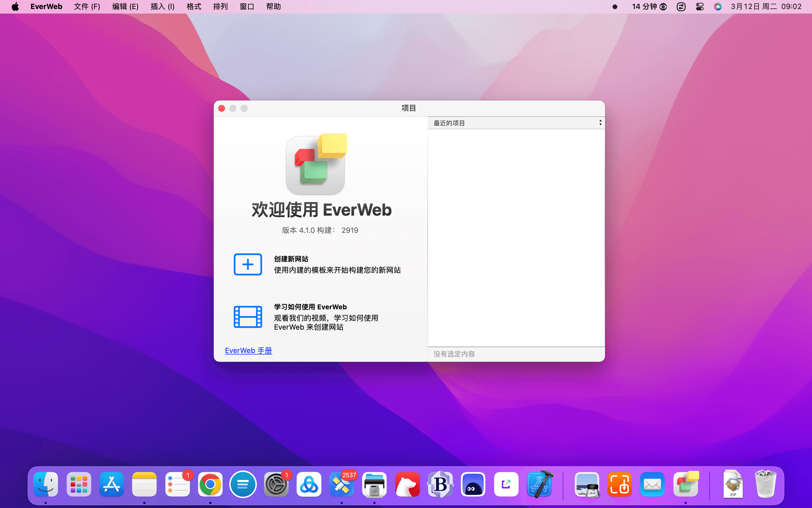Viewport: 812px width, 508px height.
Task: Open the 格式 menu
Action: click(194, 6)
